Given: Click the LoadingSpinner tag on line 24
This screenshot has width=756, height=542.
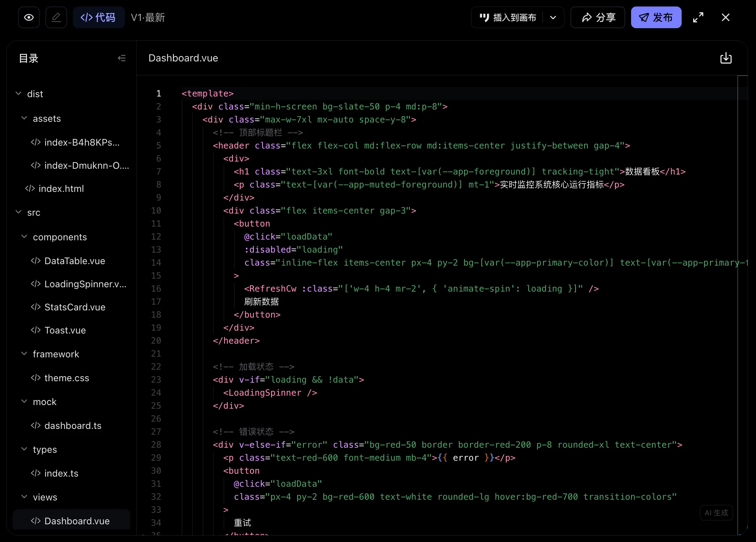Looking at the screenshot, I should (270, 393).
